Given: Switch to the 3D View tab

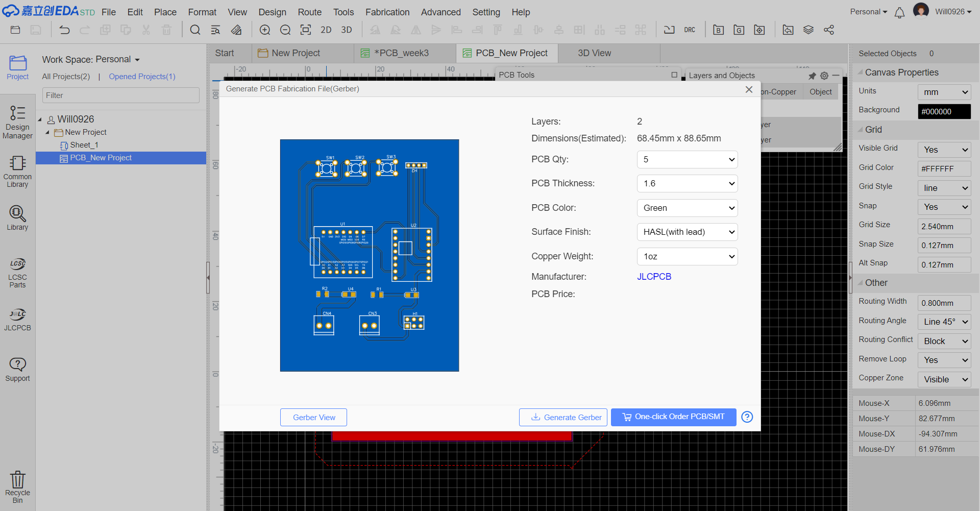Looking at the screenshot, I should [x=594, y=53].
